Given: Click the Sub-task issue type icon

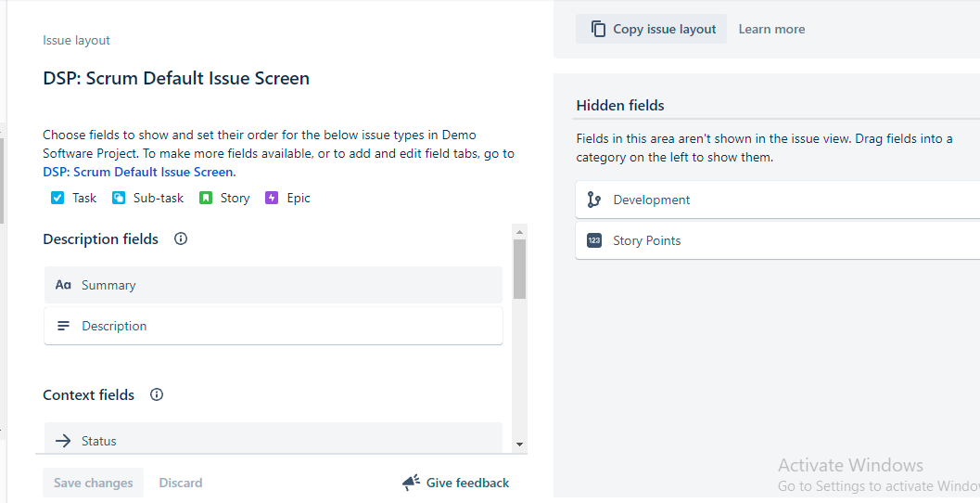Looking at the screenshot, I should pos(118,199).
